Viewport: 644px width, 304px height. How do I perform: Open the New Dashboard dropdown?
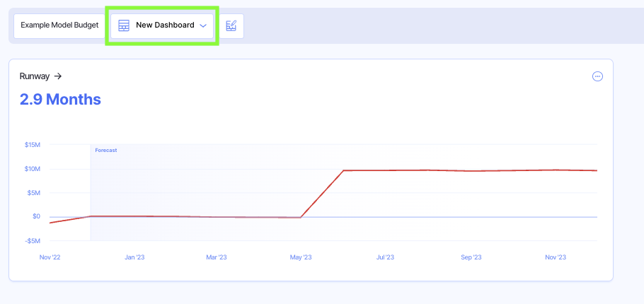pyautogui.click(x=164, y=25)
